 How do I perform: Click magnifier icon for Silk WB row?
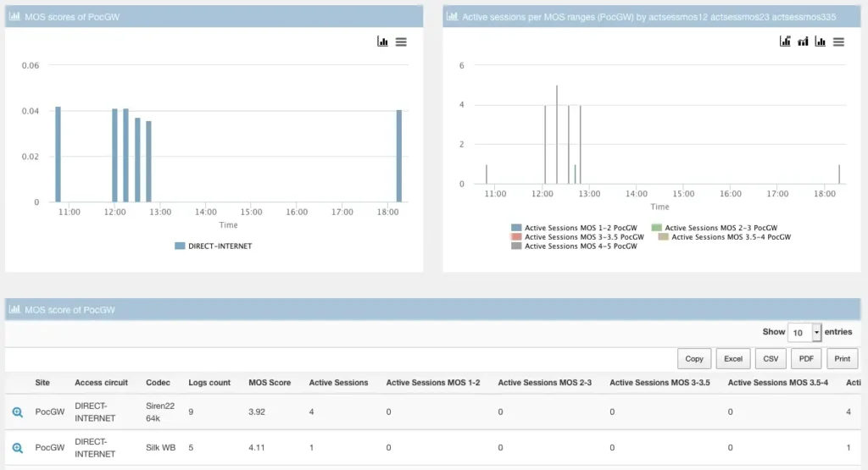click(17, 448)
